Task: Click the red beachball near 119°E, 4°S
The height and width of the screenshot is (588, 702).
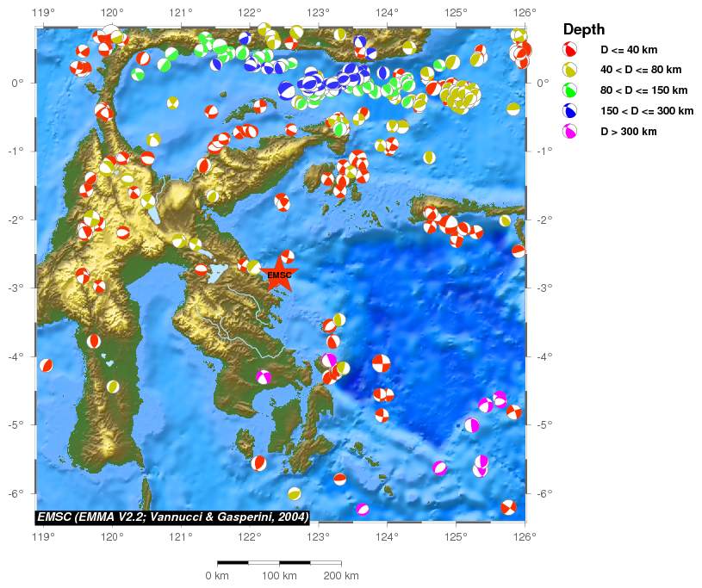Action: pos(47,365)
